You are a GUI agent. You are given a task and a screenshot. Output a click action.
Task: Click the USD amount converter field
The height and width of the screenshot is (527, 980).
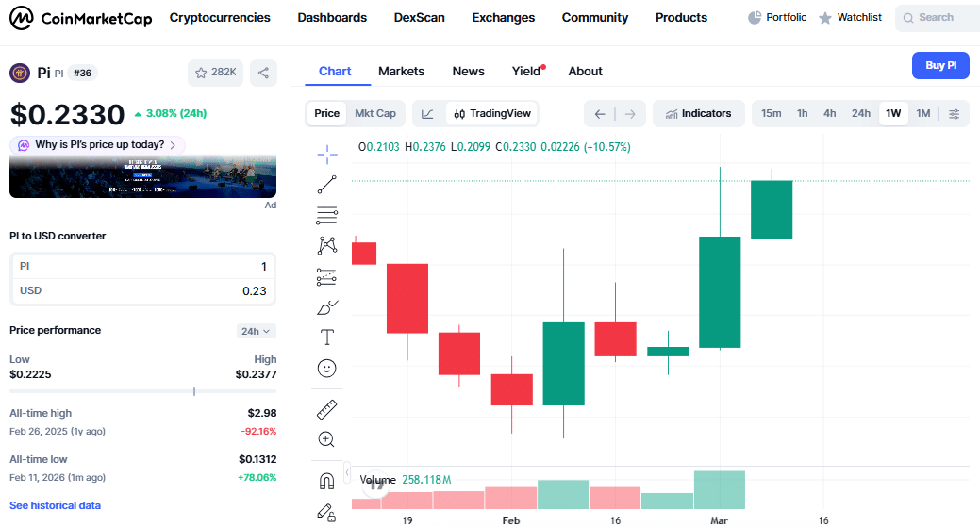point(142,291)
